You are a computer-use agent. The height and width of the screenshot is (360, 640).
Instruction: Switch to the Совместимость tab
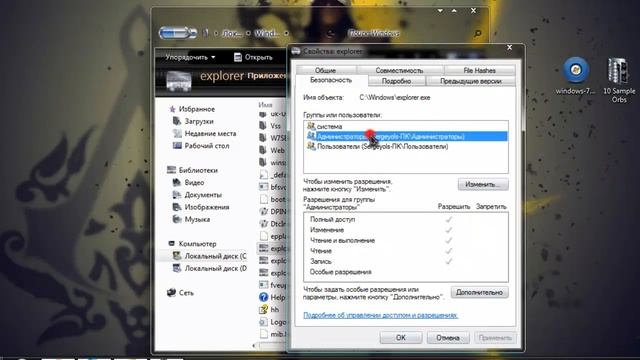click(x=399, y=70)
